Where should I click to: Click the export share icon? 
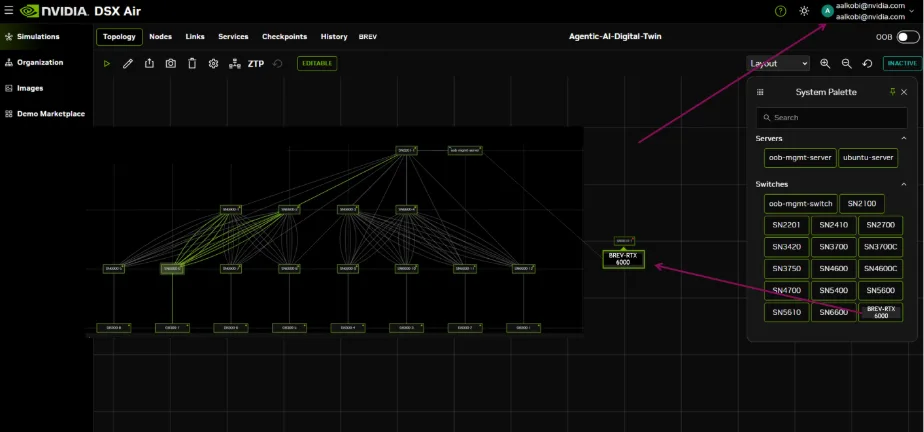tap(149, 63)
